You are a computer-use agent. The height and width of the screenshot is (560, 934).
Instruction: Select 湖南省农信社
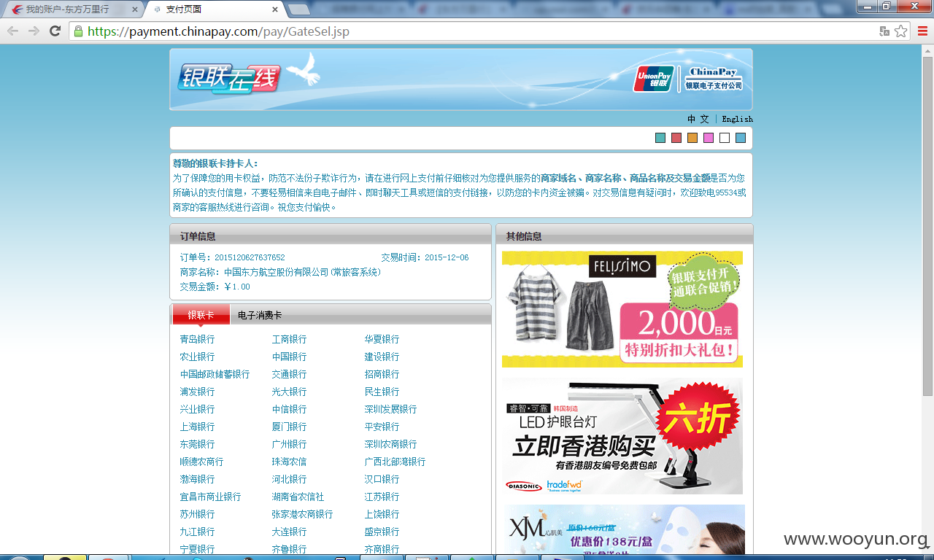298,497
